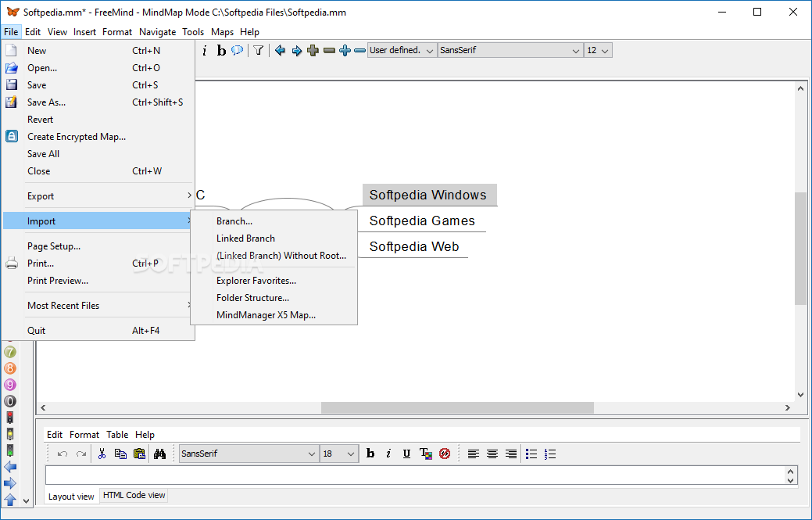
Task: Open the main toolbar SansSerif font dropdown
Action: click(x=510, y=50)
